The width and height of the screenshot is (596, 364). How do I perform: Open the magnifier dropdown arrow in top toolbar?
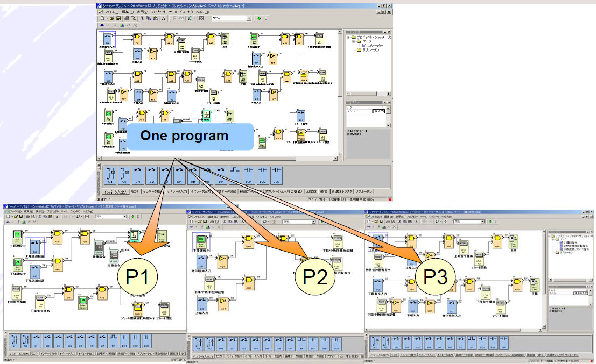(195, 18)
